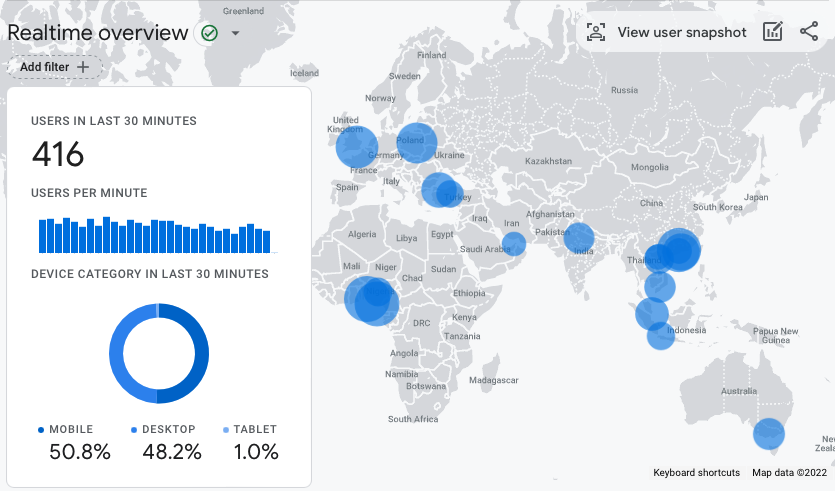Select the DESKTOP legend dot
Image resolution: width=835 pixels, height=491 pixels.
pyautogui.click(x=134, y=430)
